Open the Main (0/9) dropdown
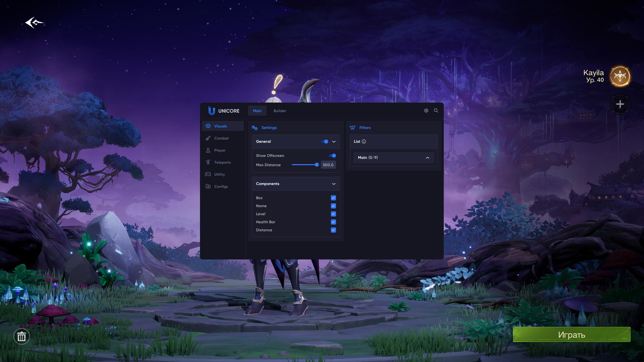This screenshot has height=362, width=644. tap(394, 158)
